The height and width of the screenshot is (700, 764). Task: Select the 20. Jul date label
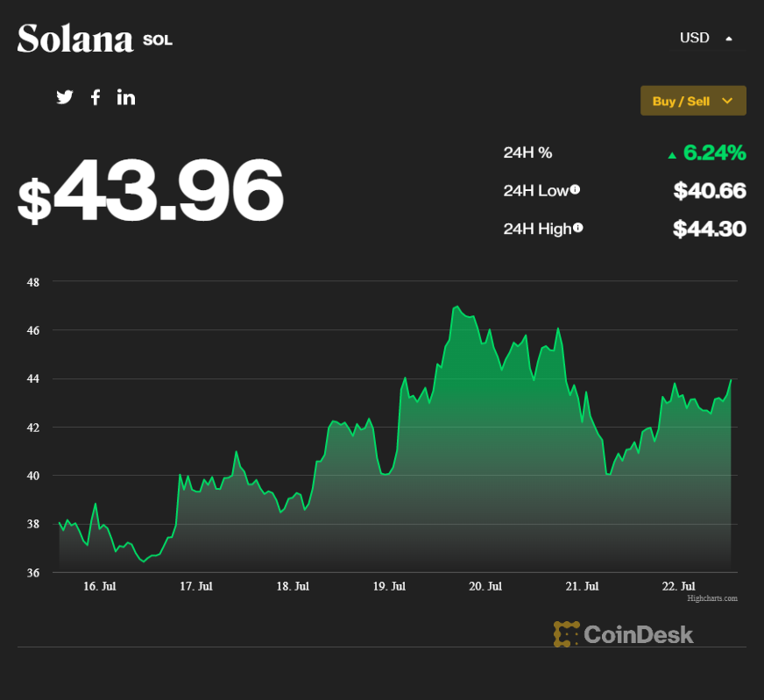point(485,586)
